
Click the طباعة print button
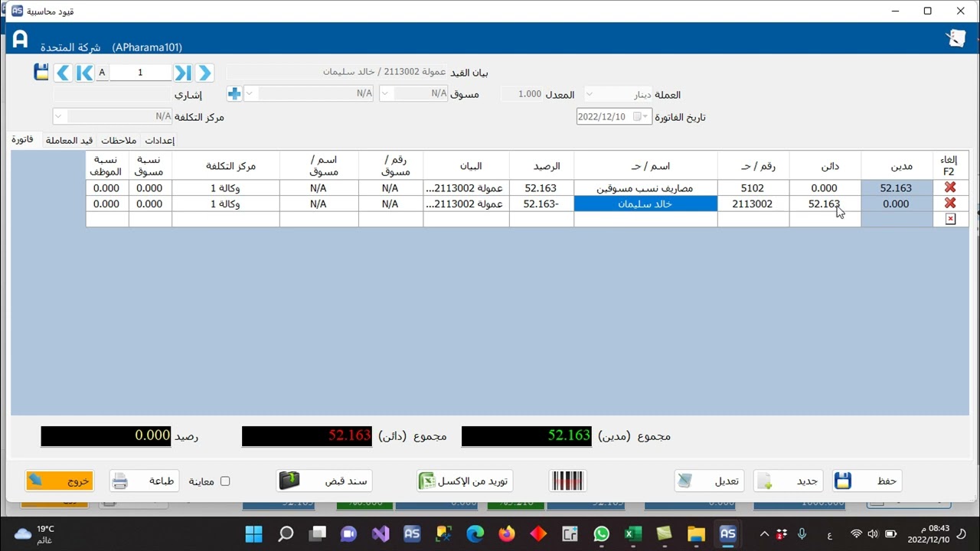click(145, 481)
